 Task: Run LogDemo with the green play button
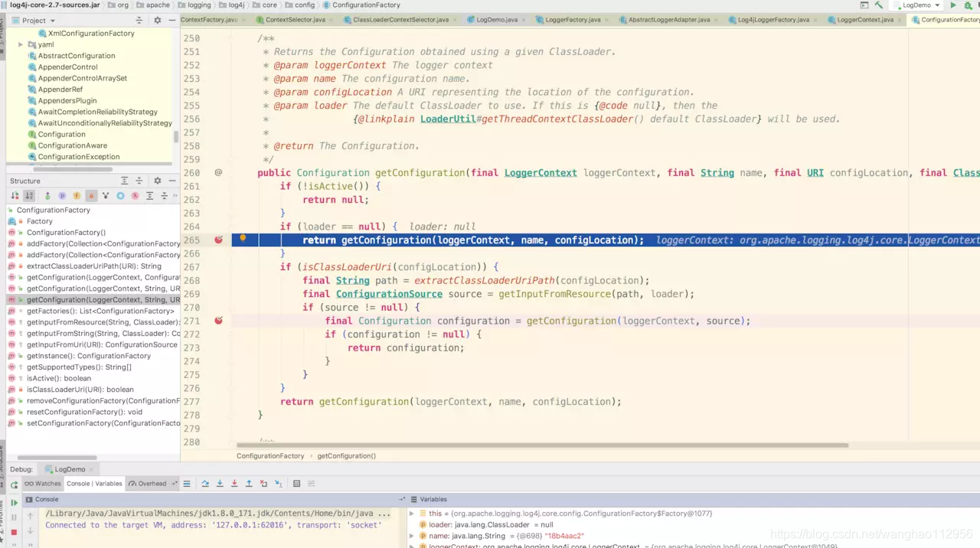953,5
